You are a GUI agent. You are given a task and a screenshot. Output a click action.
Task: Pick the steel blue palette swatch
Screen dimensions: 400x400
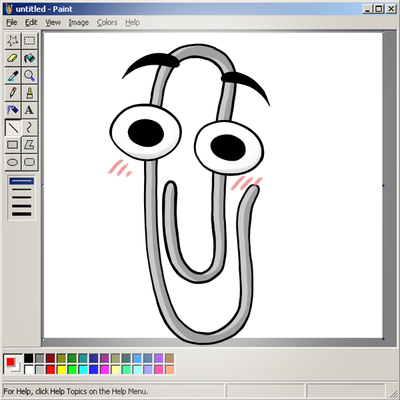pyautogui.click(x=148, y=359)
